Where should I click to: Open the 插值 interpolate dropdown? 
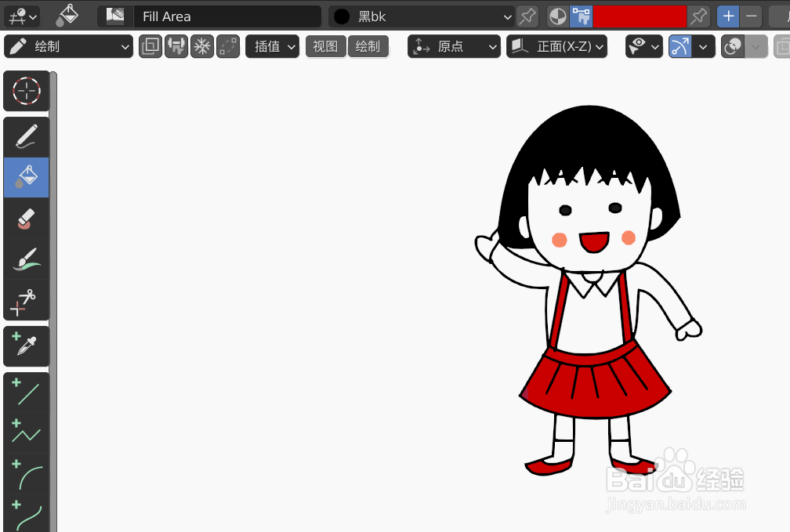coord(272,46)
